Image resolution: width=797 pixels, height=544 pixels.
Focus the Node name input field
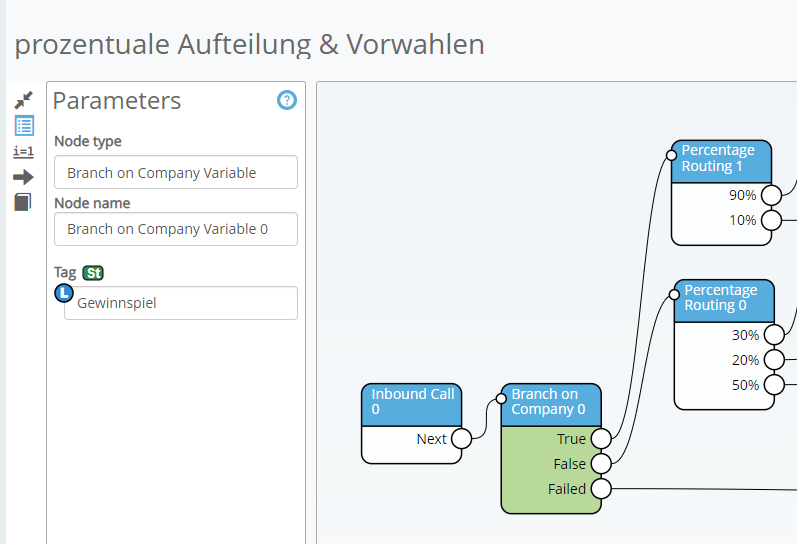click(176, 229)
